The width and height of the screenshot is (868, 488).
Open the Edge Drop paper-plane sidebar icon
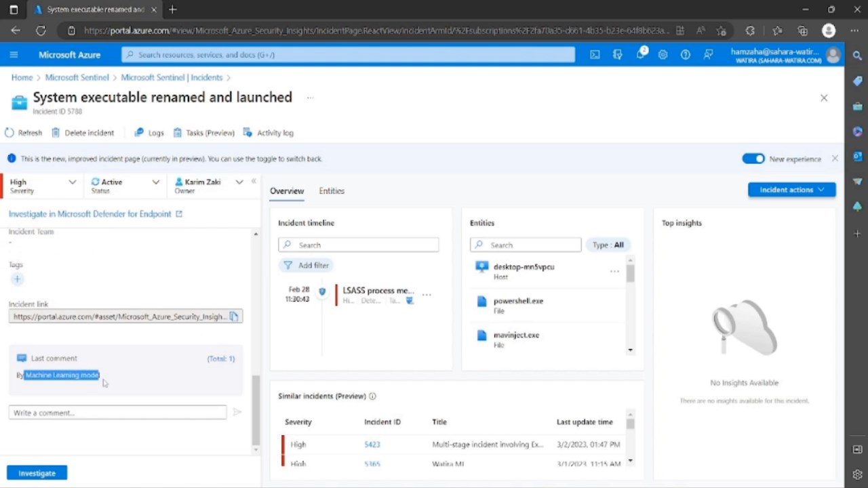[858, 182]
